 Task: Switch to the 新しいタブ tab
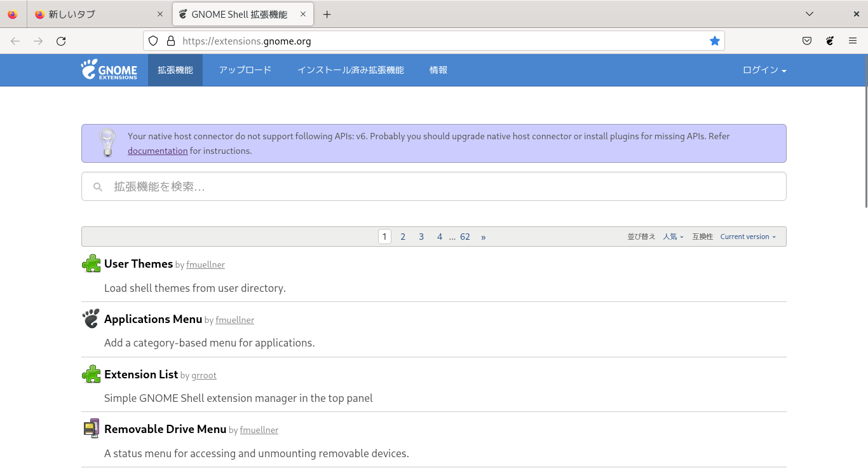[100, 14]
